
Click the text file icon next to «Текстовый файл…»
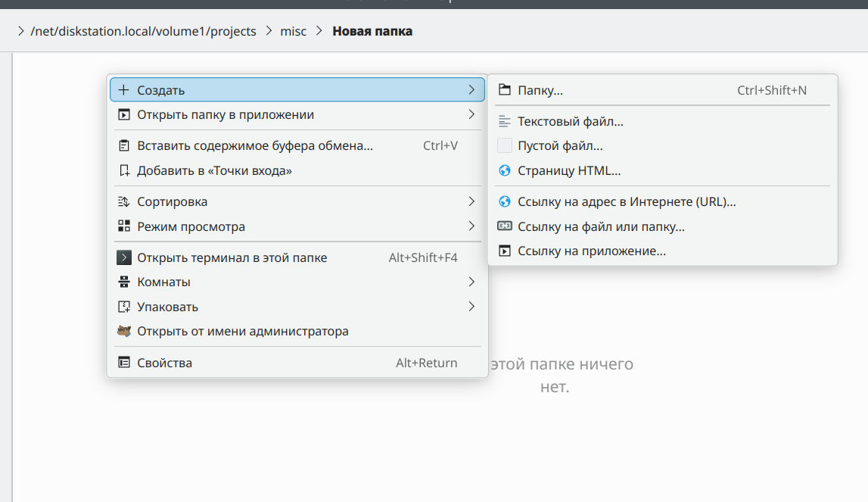coord(505,121)
